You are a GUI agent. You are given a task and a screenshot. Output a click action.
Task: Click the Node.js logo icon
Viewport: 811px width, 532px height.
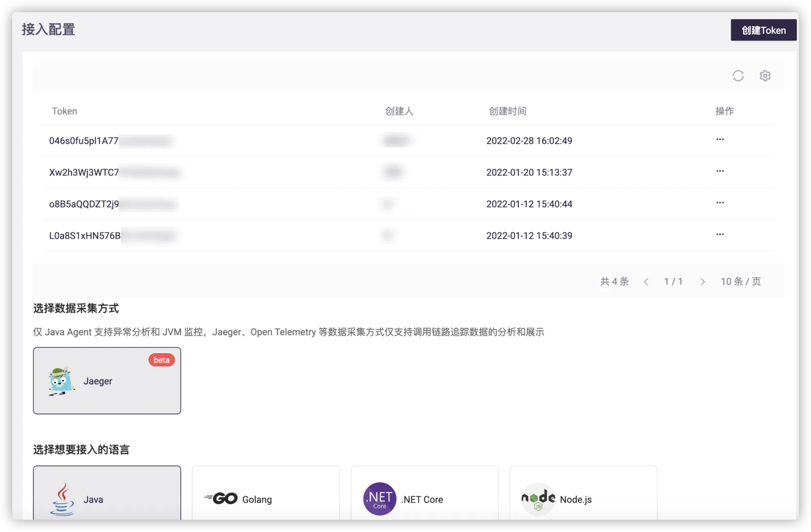coord(538,499)
